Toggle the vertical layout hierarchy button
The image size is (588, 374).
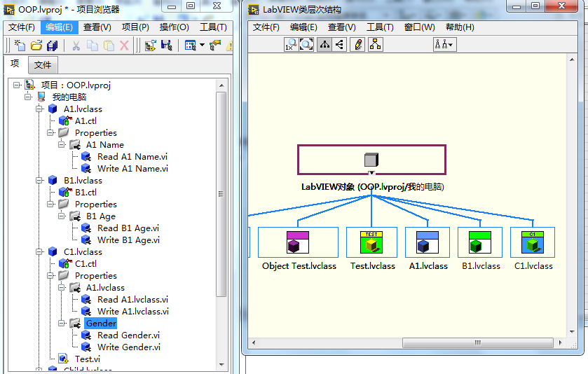[324, 45]
